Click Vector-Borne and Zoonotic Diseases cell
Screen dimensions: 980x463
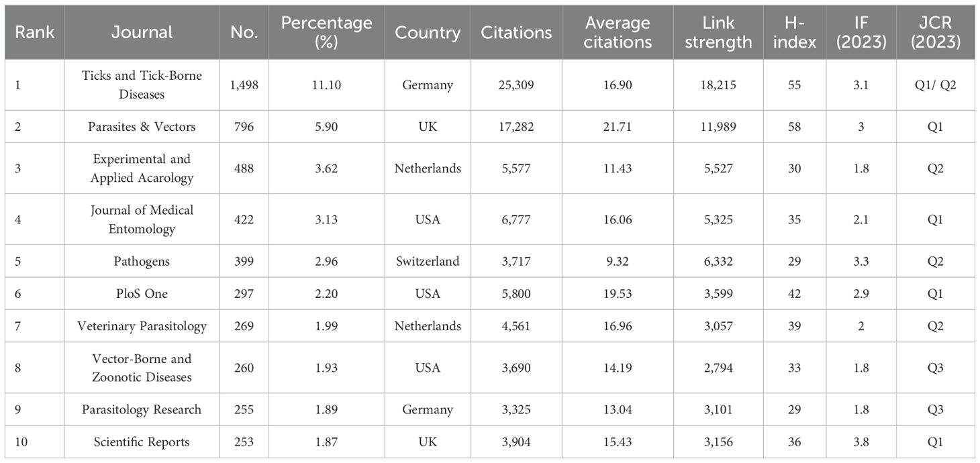click(x=142, y=368)
